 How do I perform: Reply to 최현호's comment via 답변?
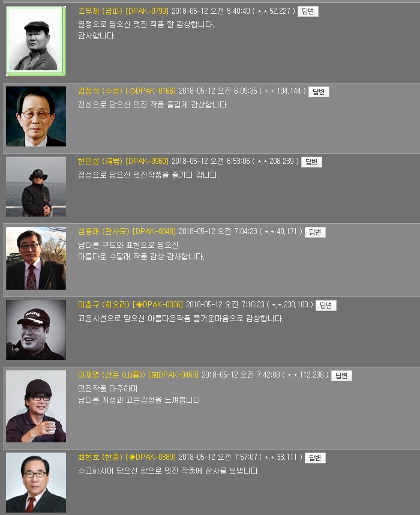(x=315, y=458)
